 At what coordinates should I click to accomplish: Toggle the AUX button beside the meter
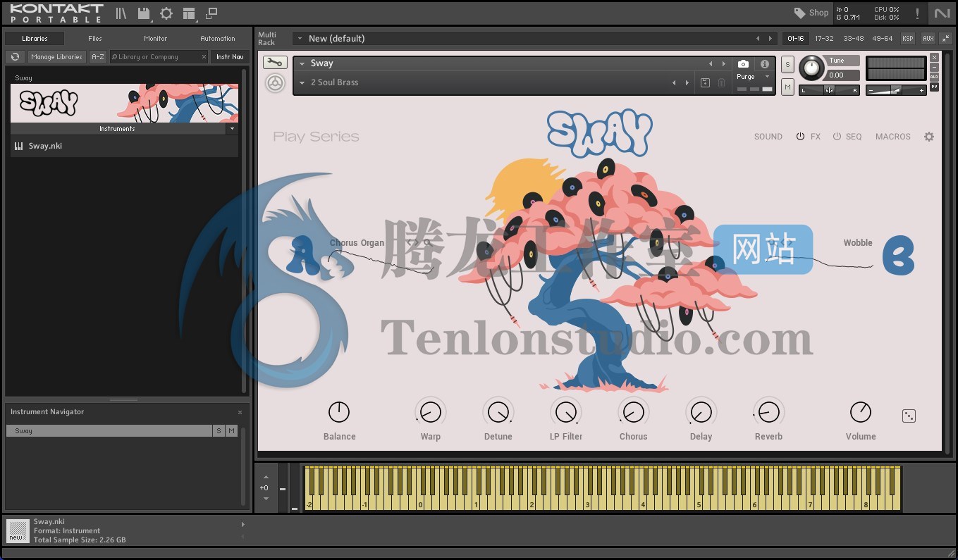(934, 77)
